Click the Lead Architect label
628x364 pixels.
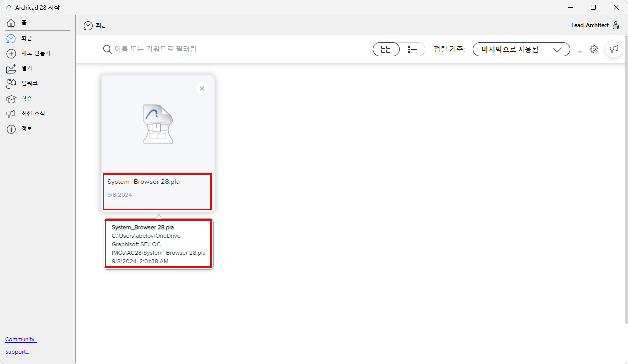click(590, 25)
